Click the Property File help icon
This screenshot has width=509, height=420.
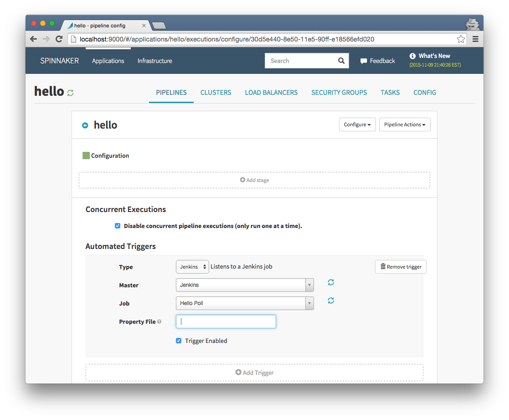pos(159,321)
